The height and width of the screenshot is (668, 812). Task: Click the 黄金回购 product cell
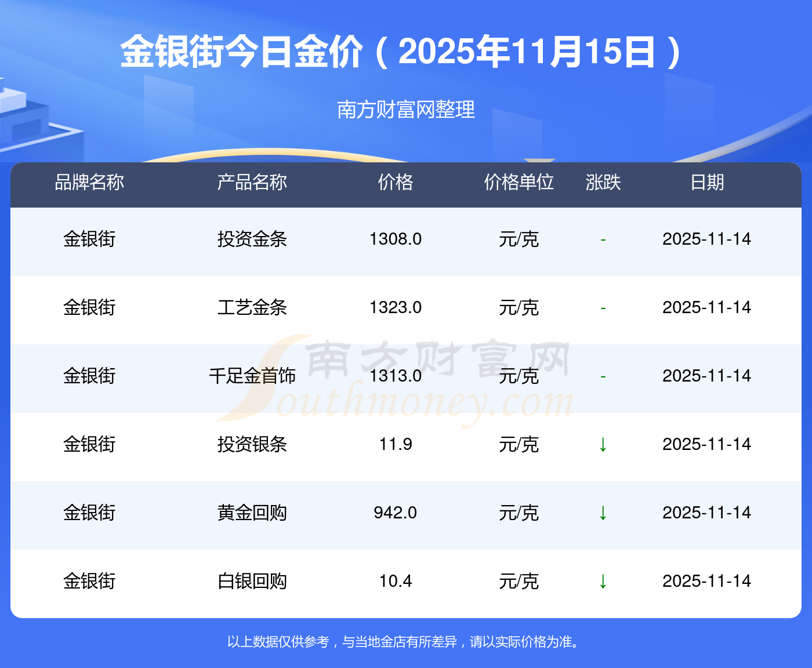252,513
